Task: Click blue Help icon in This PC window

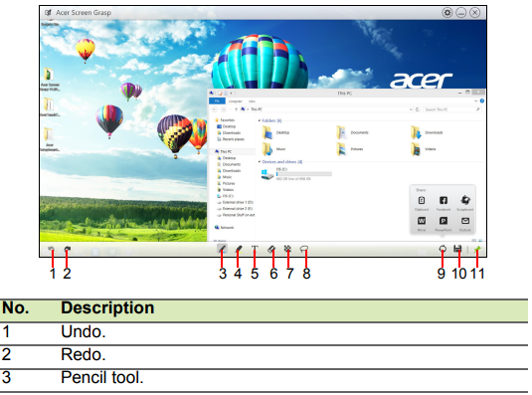Action: pos(482,100)
